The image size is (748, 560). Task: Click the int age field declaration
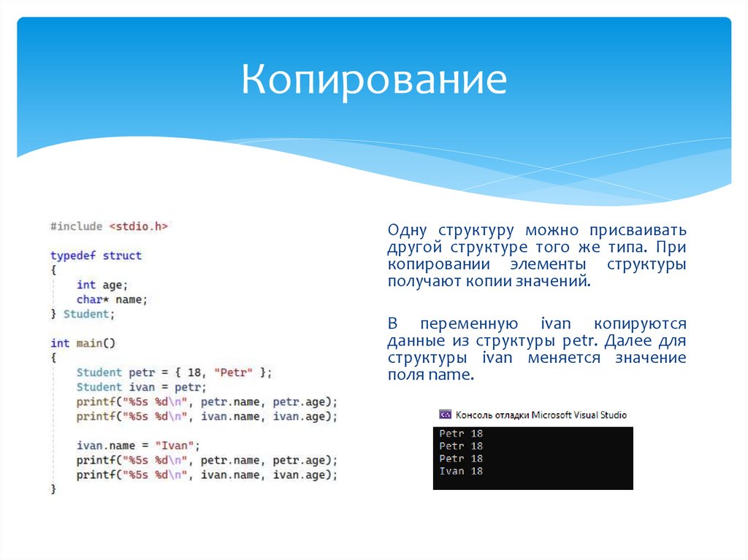coord(102,284)
